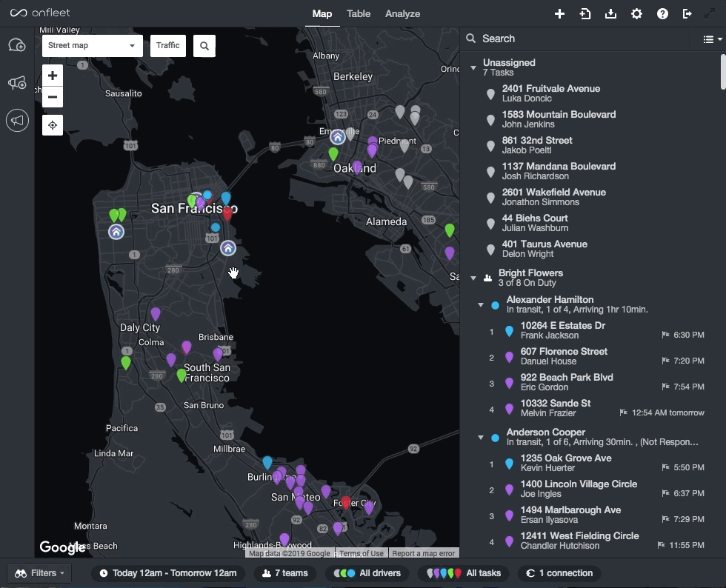The image size is (726, 588).
Task: Click Report a map error link
Action: [x=423, y=553]
